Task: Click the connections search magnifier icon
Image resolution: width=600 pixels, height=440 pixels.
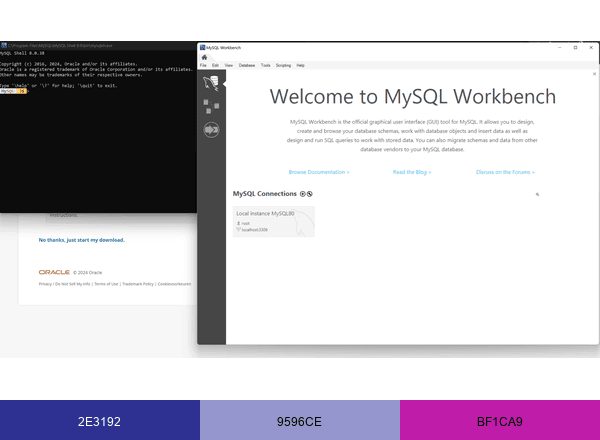Action: click(537, 194)
